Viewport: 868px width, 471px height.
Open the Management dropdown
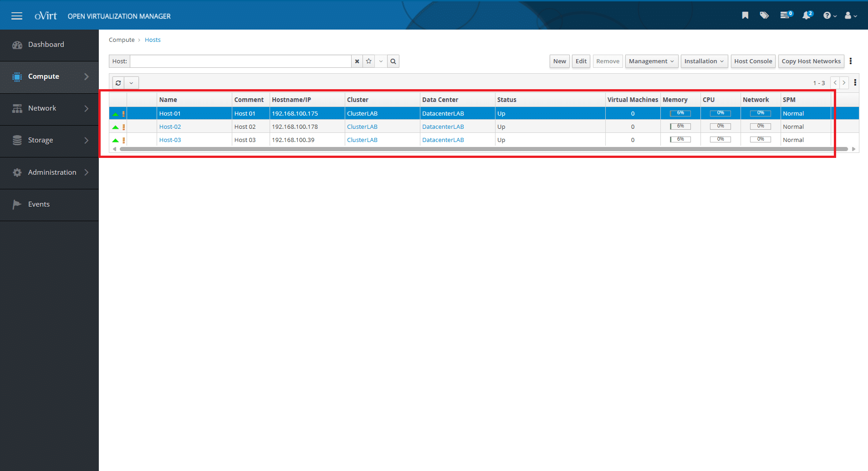point(652,61)
